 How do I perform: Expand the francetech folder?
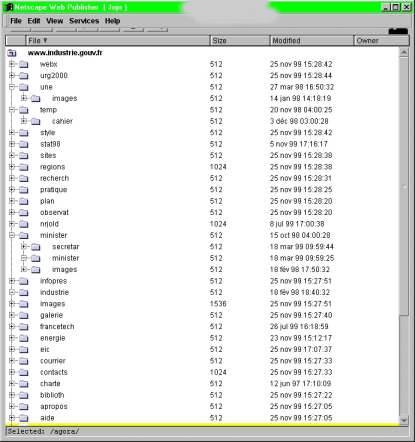click(12, 326)
